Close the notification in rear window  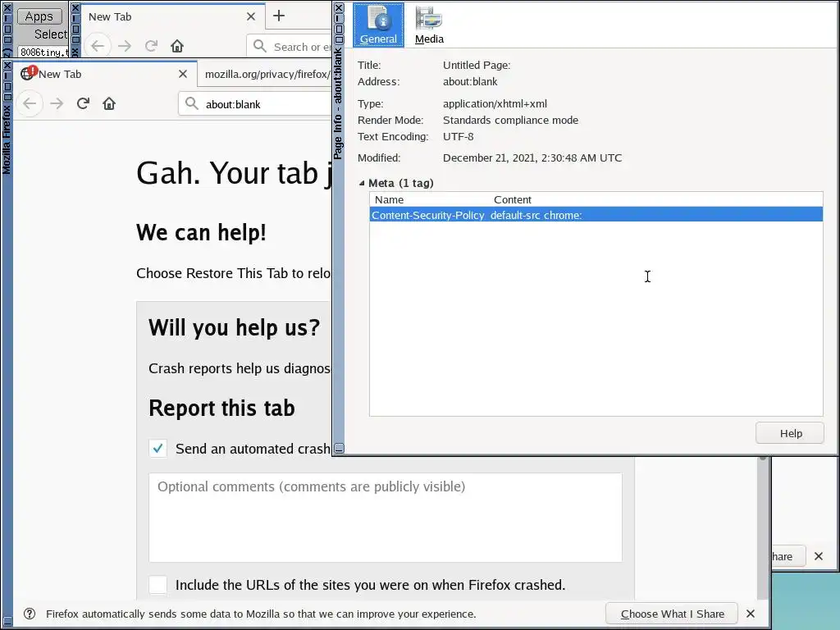click(x=819, y=556)
